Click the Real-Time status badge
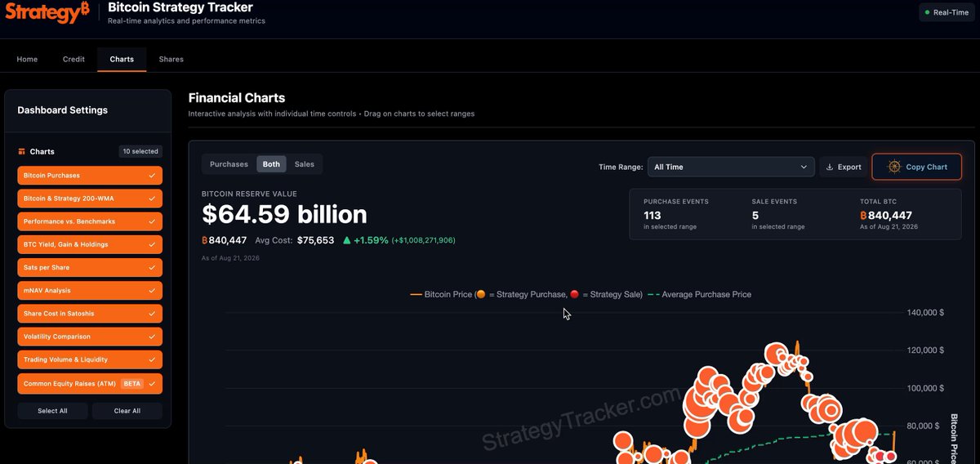The width and height of the screenshot is (980, 464). coord(947,12)
